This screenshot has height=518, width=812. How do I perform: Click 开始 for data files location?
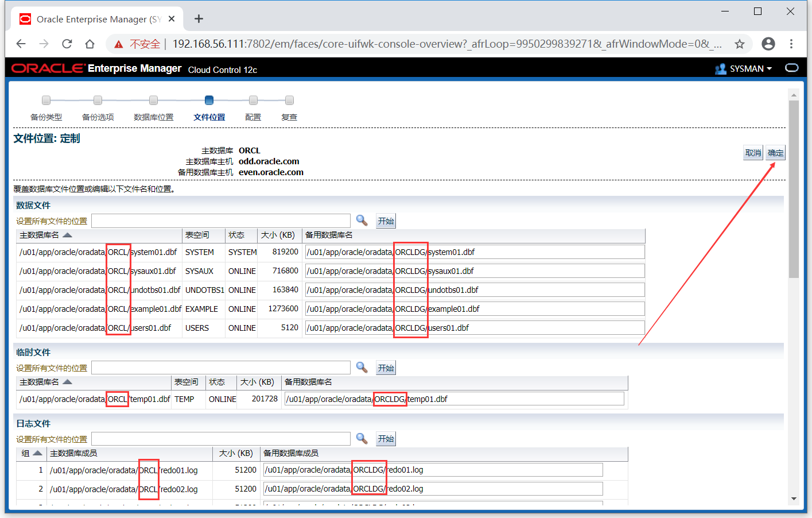[386, 221]
